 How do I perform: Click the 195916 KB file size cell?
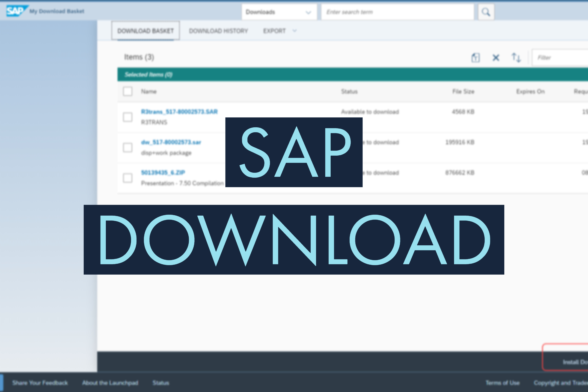(460, 142)
